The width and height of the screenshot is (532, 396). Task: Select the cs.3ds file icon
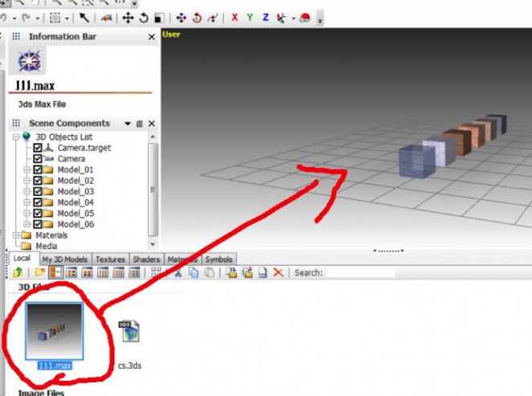[129, 331]
